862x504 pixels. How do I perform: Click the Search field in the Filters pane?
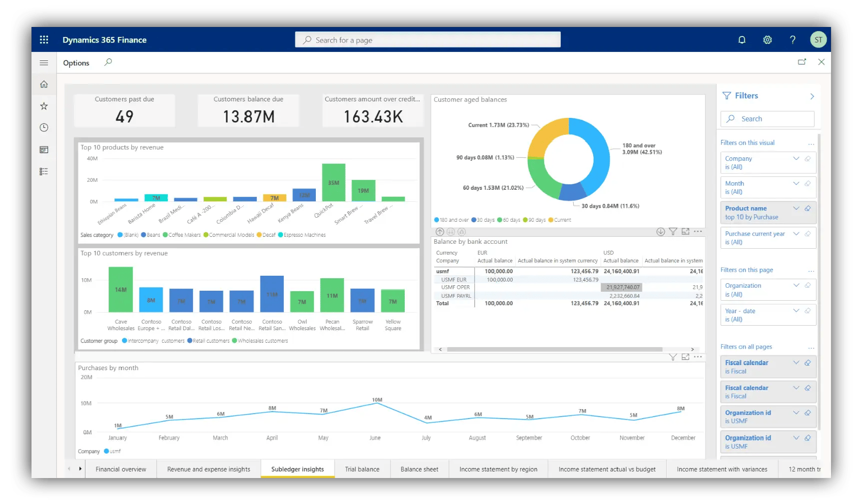coord(767,119)
